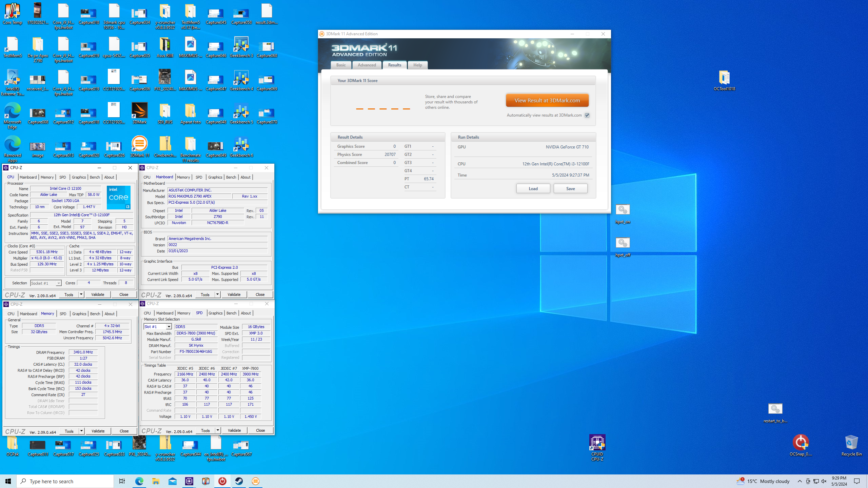Viewport: 868px width, 488px height.
Task: Open Geekbench 6 desktop shortcut
Action: 241,147
